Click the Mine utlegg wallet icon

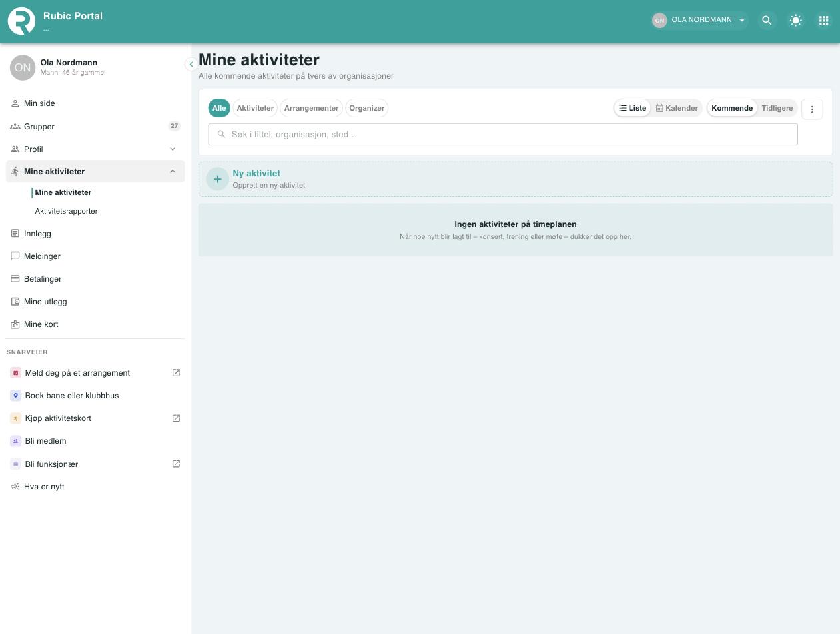15,302
